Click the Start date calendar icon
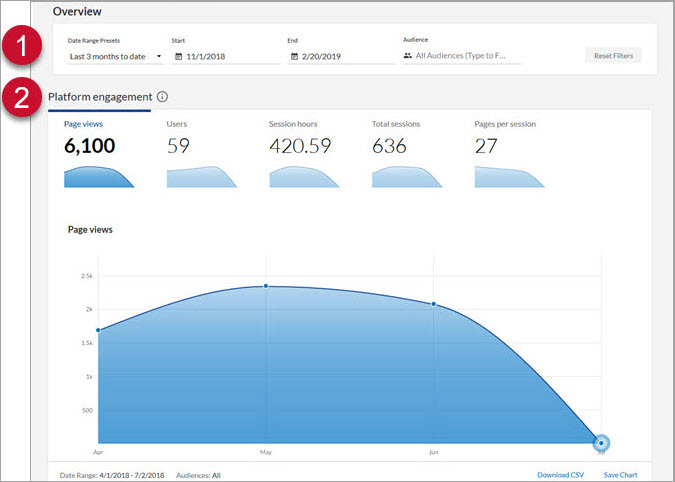 coord(179,56)
